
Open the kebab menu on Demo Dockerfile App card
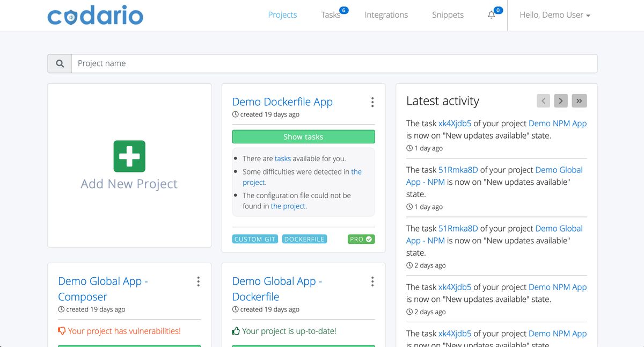(x=372, y=102)
